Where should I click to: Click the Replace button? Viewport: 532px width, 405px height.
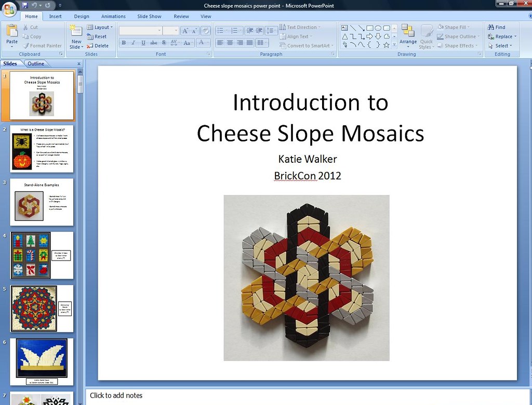(x=502, y=36)
